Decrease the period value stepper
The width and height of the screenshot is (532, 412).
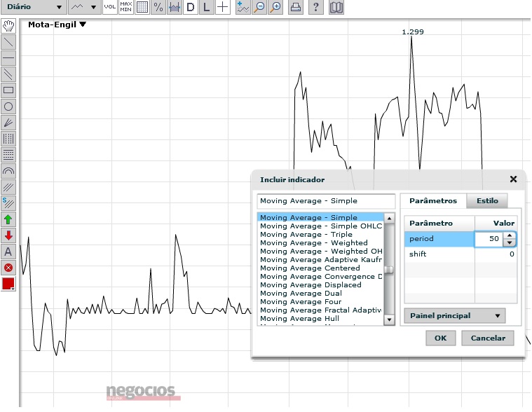(x=510, y=242)
